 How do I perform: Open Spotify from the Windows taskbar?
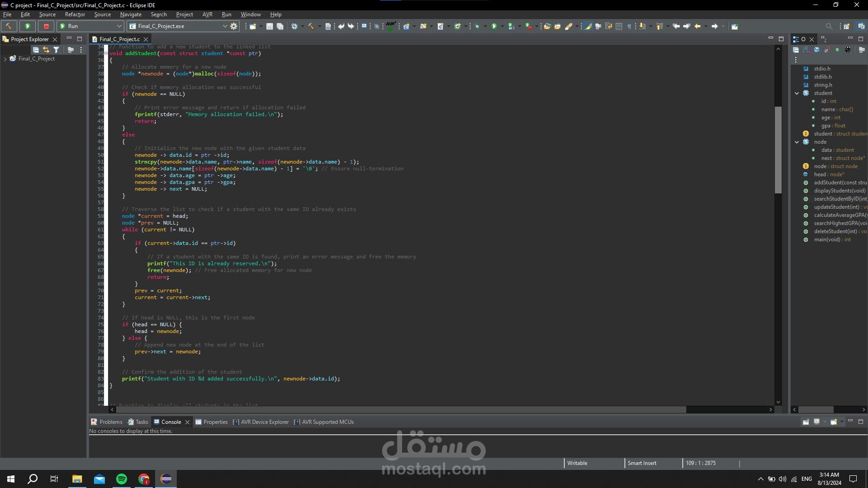coord(122,479)
